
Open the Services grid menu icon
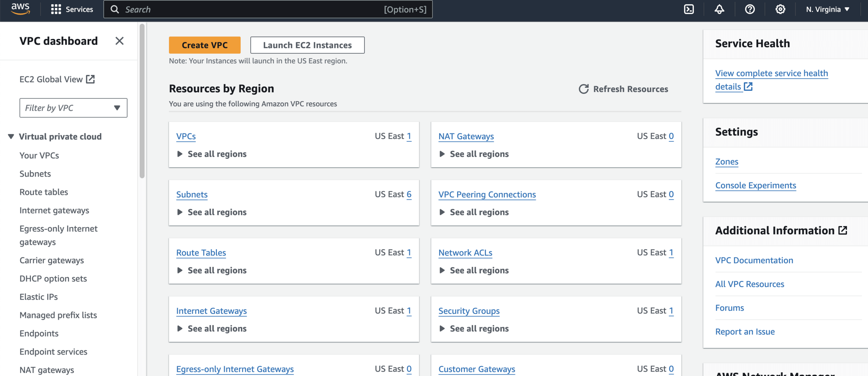56,9
